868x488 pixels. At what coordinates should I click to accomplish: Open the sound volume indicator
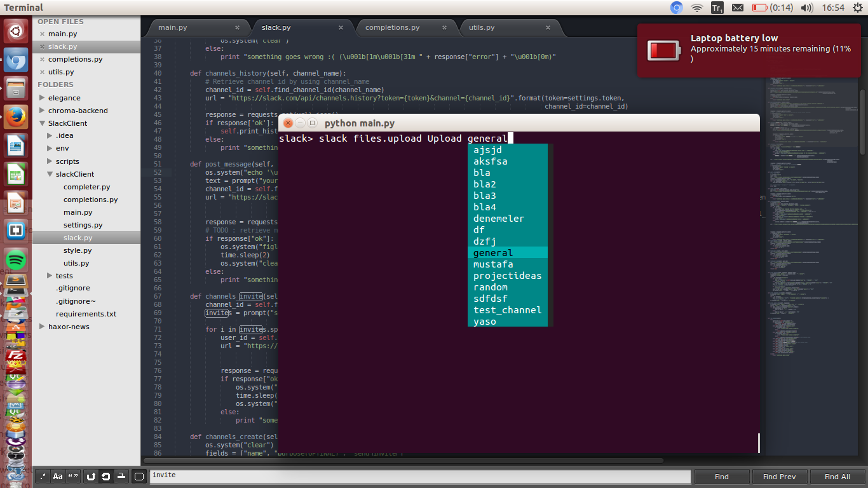coord(807,8)
